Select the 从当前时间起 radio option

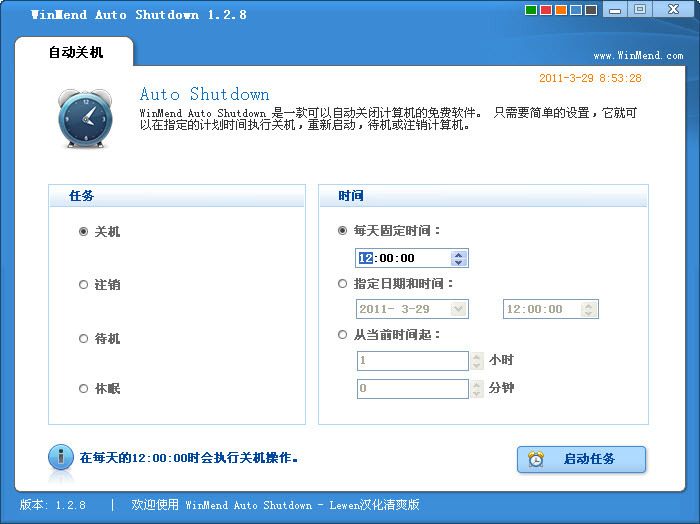(x=344, y=335)
